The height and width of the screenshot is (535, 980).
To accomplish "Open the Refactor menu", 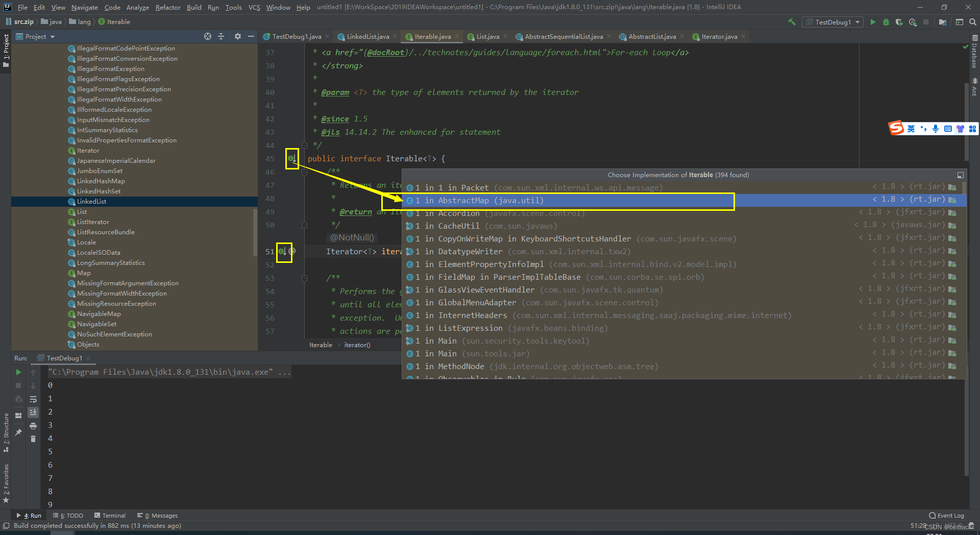I will coord(168,7).
